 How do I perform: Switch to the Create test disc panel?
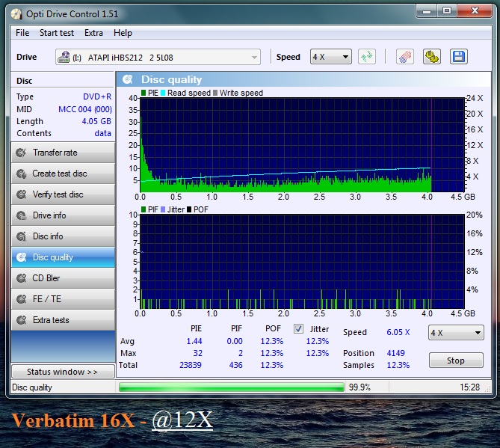click(63, 174)
